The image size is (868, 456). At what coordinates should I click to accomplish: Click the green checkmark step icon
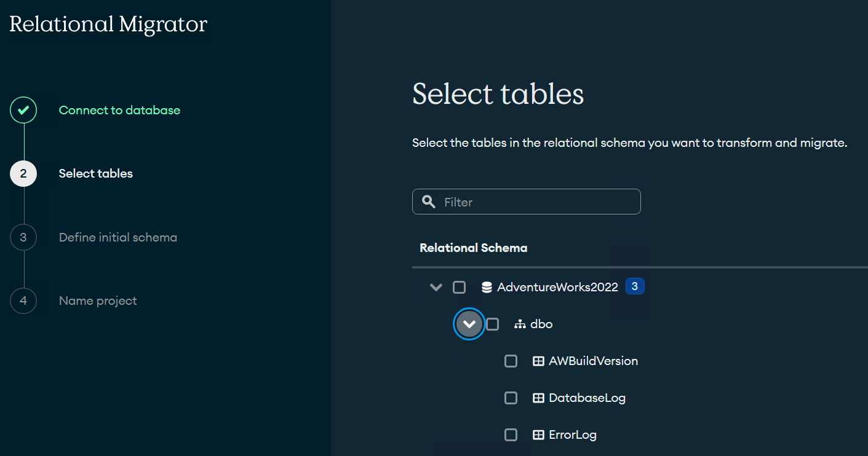[23, 111]
